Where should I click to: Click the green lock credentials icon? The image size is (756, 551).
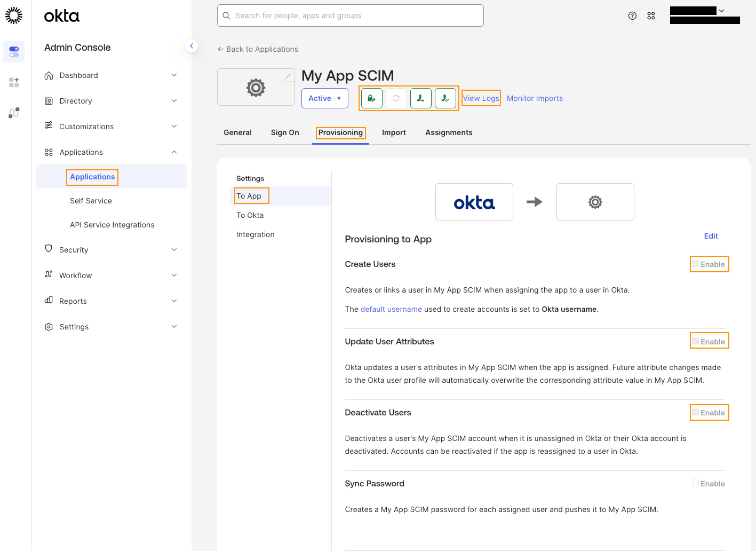click(372, 98)
